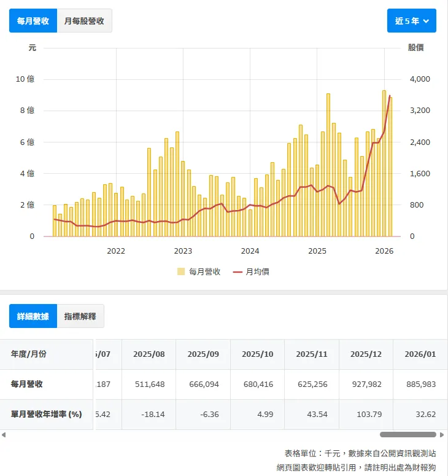Toggle the 每月營收 legend series

(199, 271)
